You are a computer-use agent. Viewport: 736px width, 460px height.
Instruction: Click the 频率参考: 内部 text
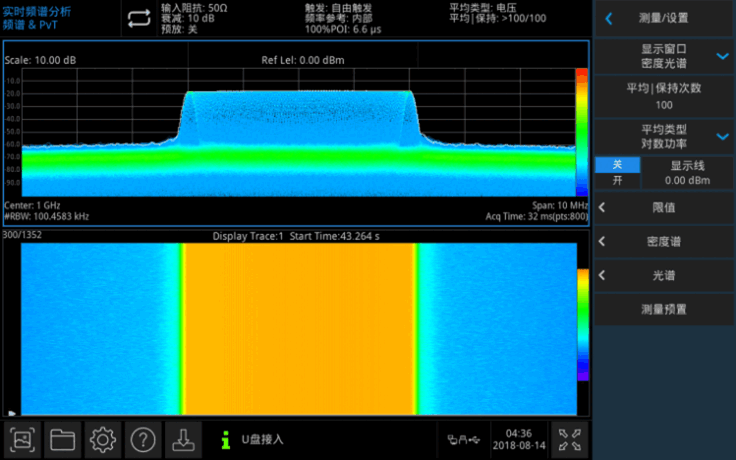click(x=338, y=18)
